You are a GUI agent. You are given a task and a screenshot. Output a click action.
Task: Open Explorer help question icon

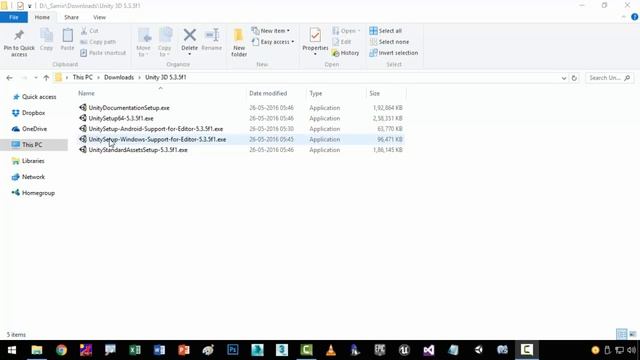(x=634, y=17)
